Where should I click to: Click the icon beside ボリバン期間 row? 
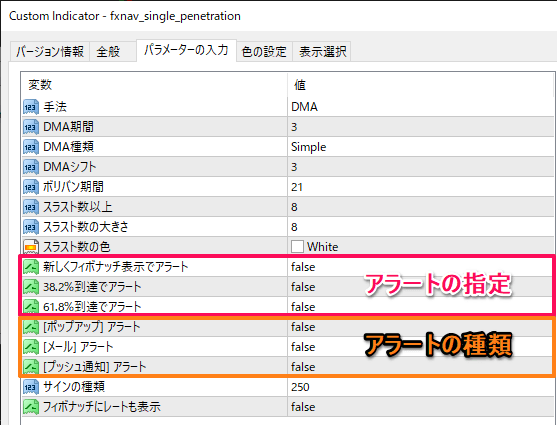click(x=31, y=187)
